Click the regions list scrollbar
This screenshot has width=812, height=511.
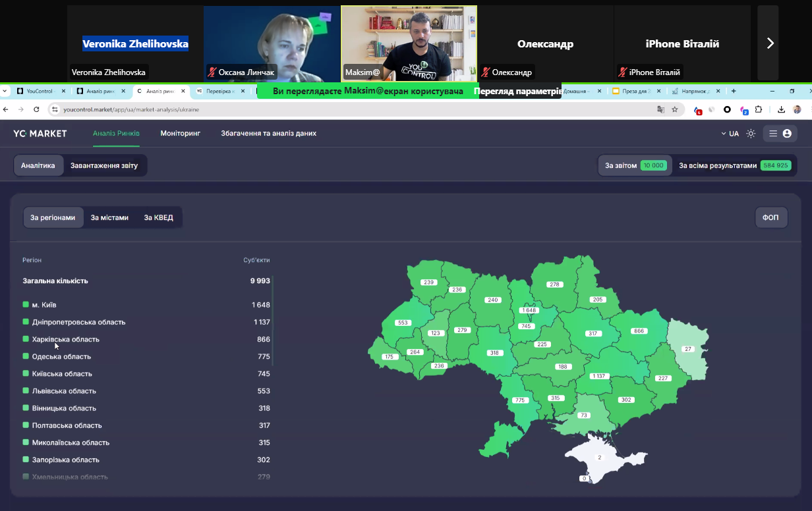(273, 321)
